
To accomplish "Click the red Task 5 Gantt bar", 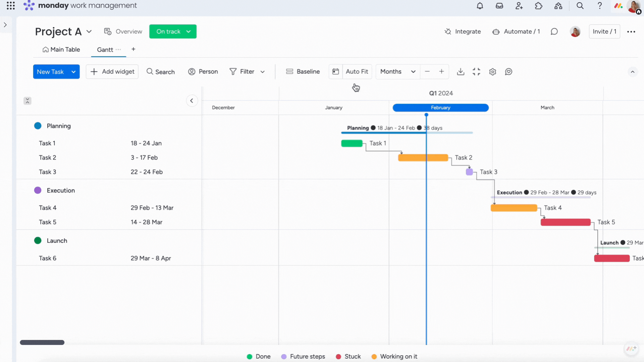I will [566, 222].
